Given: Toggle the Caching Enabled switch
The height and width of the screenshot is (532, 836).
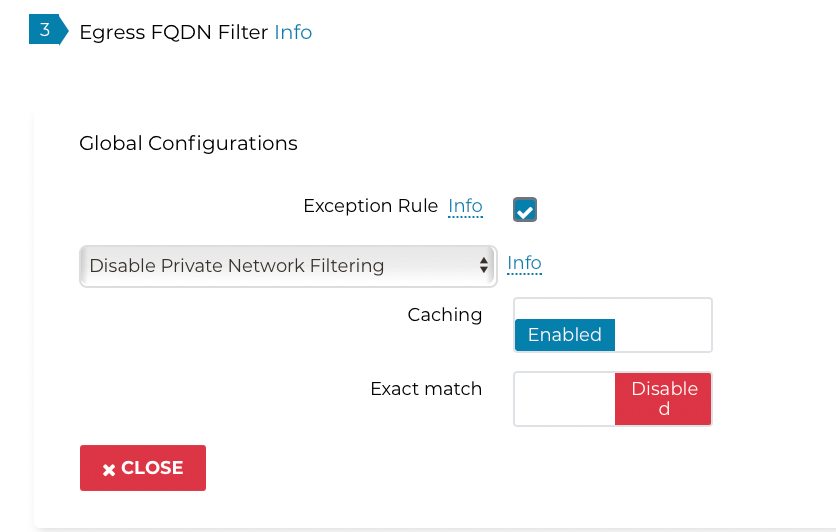Looking at the screenshot, I should pos(612,325).
